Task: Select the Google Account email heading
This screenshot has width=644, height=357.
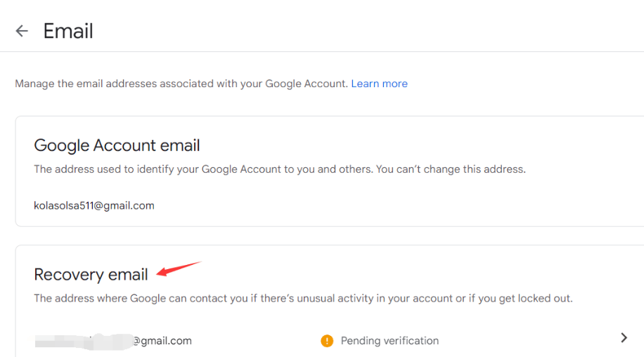Action: coord(117,145)
